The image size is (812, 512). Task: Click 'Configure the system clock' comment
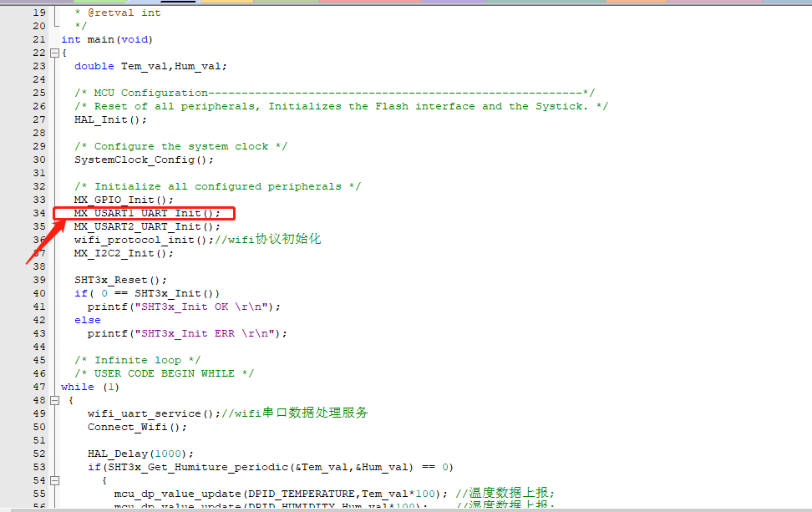click(180, 146)
